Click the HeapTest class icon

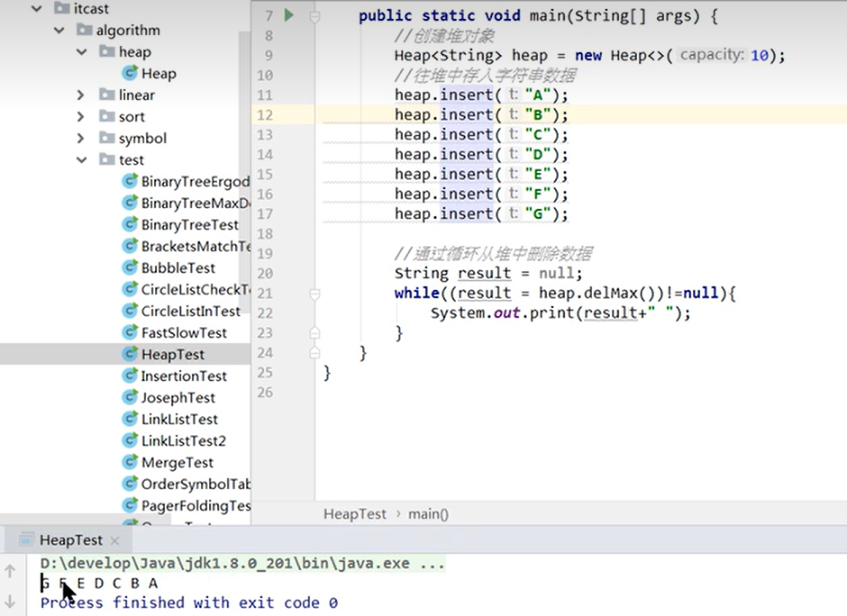pos(130,354)
